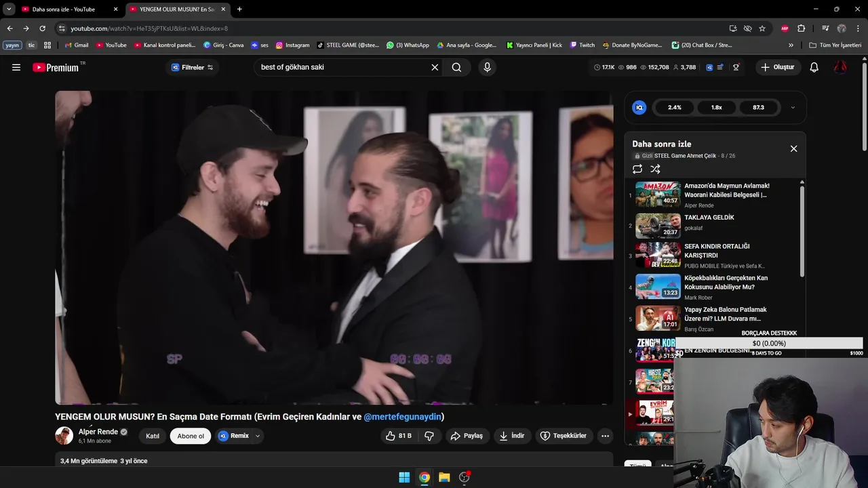Subscribe with Abone ol button
The width and height of the screenshot is (868, 488).
pos(191,436)
